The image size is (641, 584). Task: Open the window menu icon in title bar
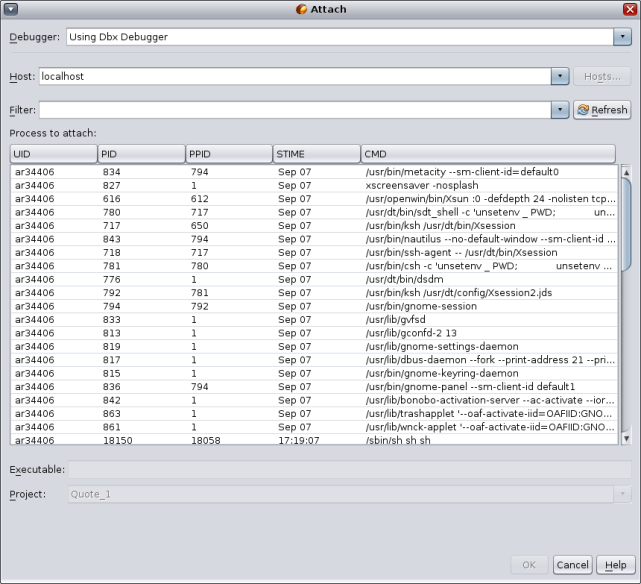(10, 9)
